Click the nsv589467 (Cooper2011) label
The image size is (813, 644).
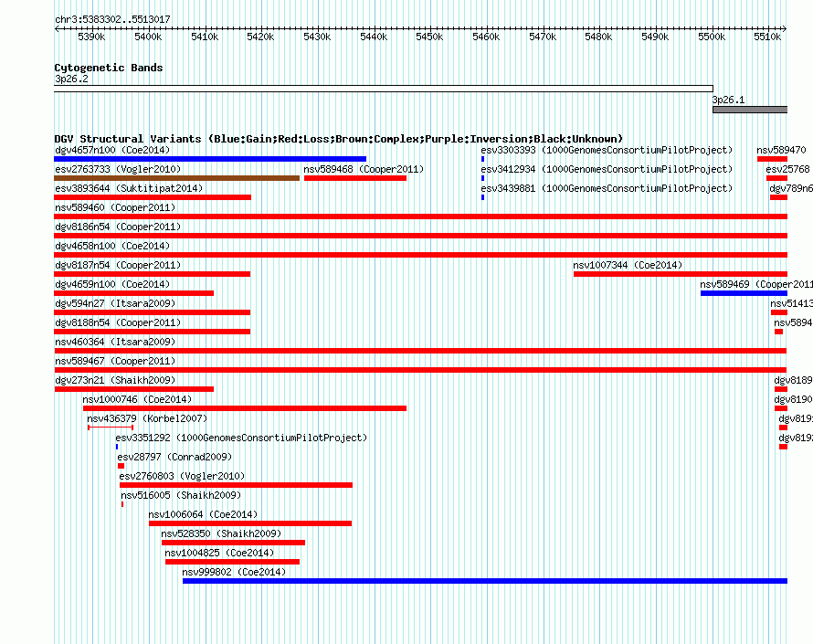pos(115,361)
